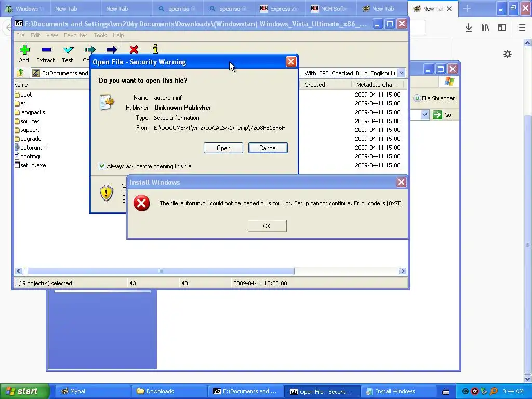This screenshot has height=399, width=532.
Task: Open a new browser tab with plus
Action: point(467,8)
